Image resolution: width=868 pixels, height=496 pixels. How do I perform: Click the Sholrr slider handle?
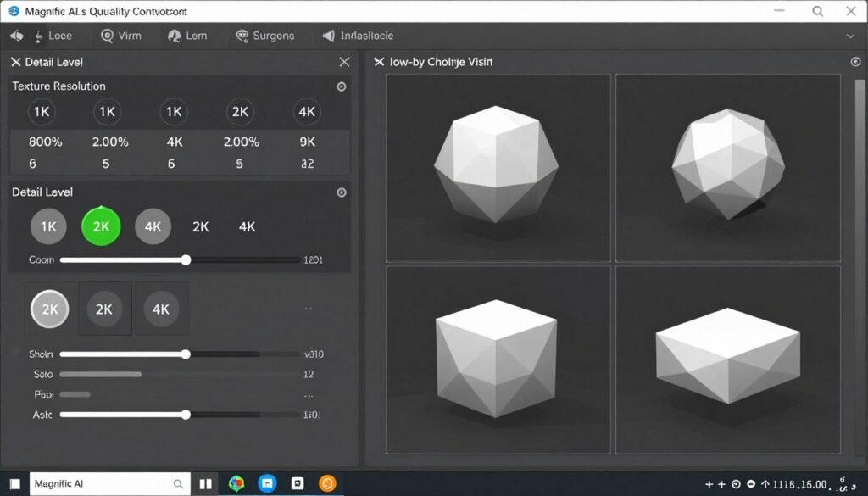(186, 354)
